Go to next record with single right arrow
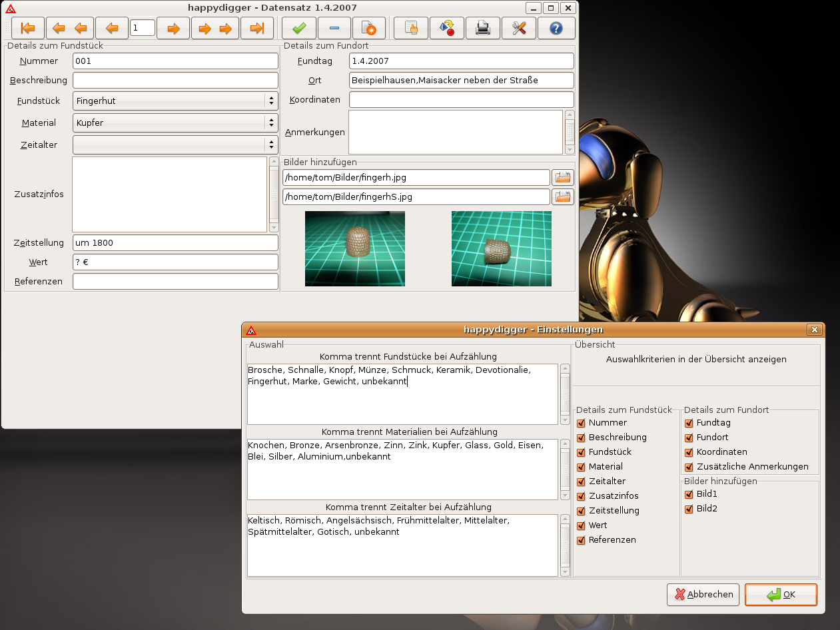Viewport: 840px width, 630px height. tap(173, 28)
